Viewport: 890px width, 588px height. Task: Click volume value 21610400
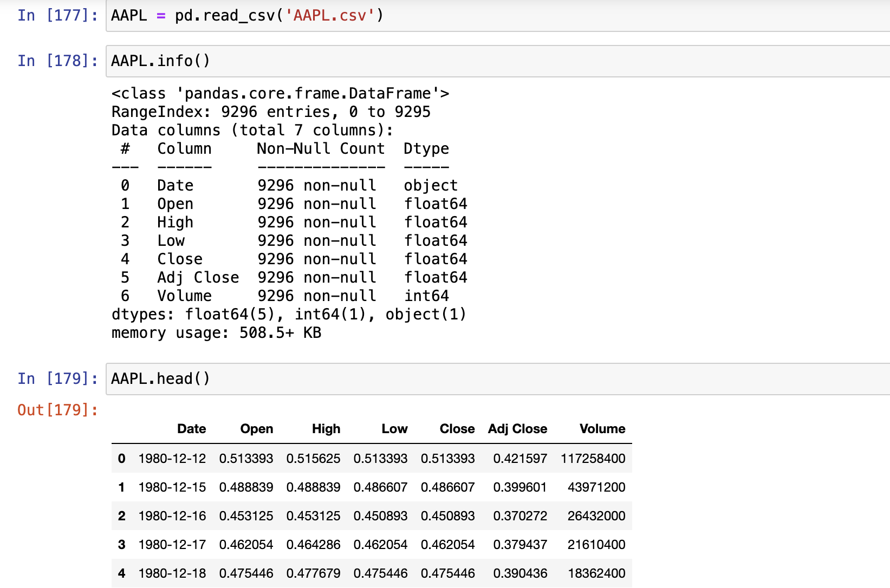[x=596, y=545]
